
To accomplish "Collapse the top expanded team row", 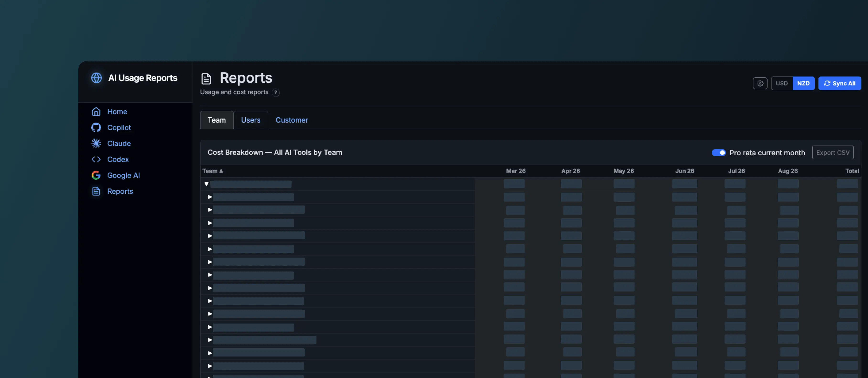I will tap(206, 184).
